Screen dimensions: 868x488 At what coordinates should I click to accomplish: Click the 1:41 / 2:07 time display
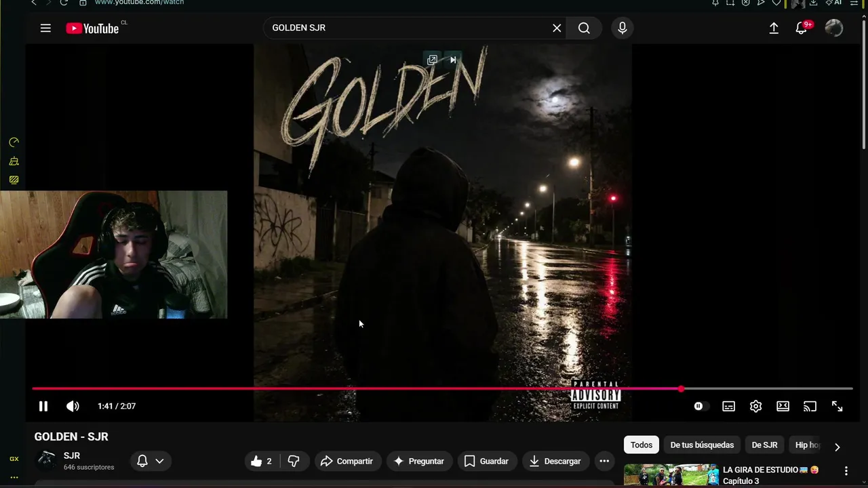click(117, 406)
